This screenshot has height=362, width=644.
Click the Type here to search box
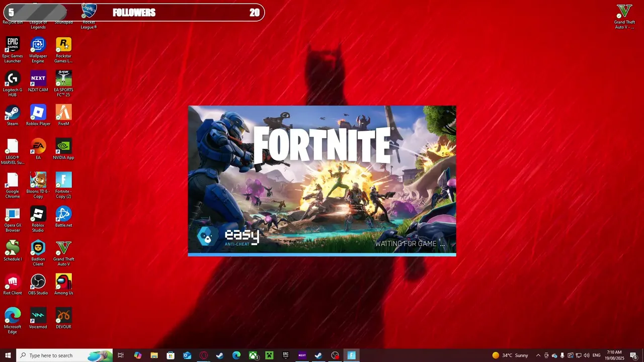(64, 355)
